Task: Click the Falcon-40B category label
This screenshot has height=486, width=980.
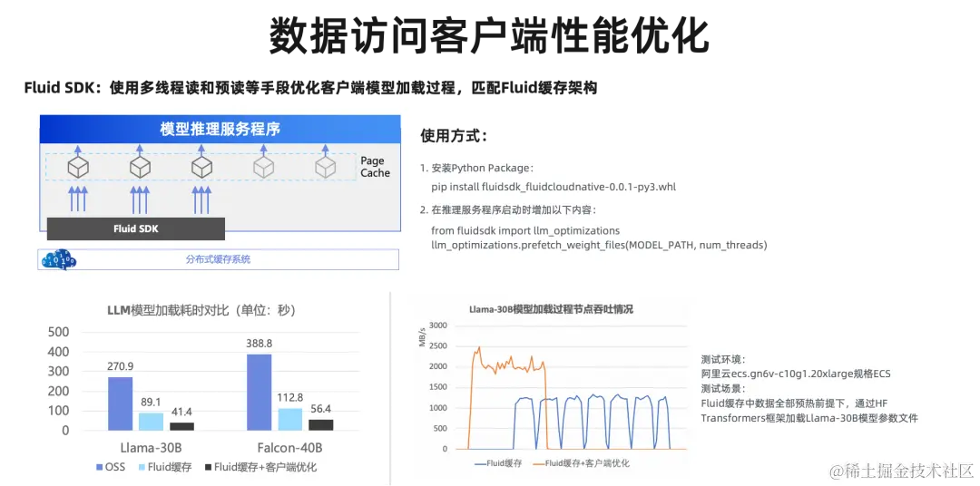Action: (x=290, y=448)
